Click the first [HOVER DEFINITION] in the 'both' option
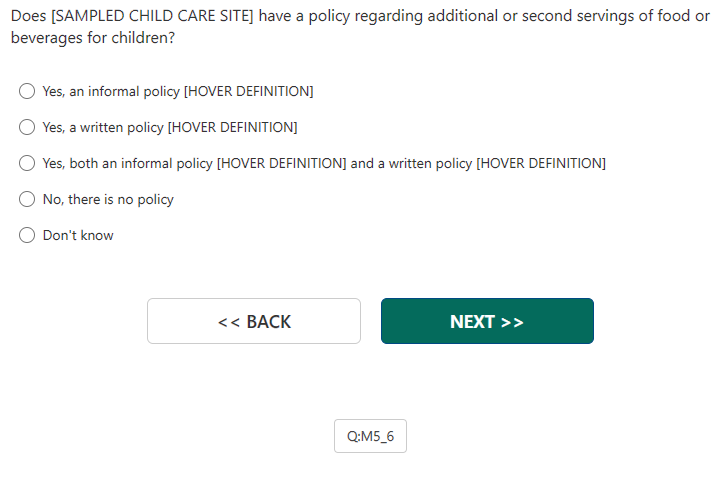The width and height of the screenshot is (720, 492). coord(282,163)
